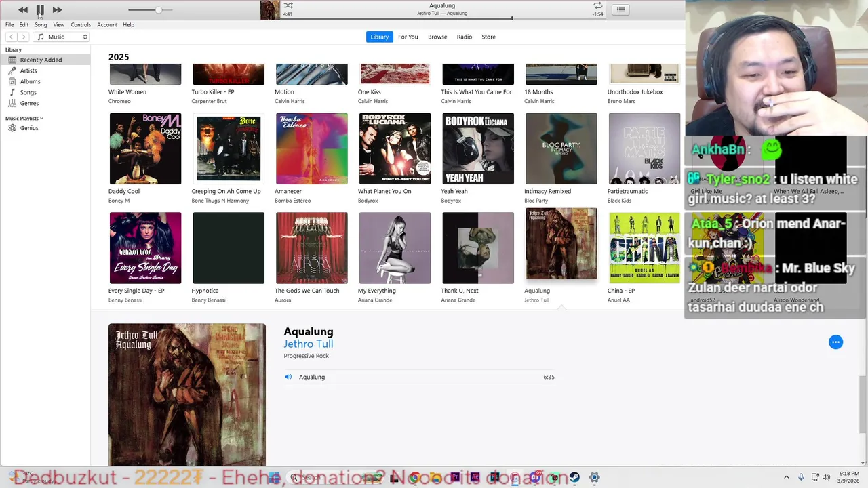The width and height of the screenshot is (868, 488).
Task: Open the Intimacy Remixed album cover
Action: [561, 148]
